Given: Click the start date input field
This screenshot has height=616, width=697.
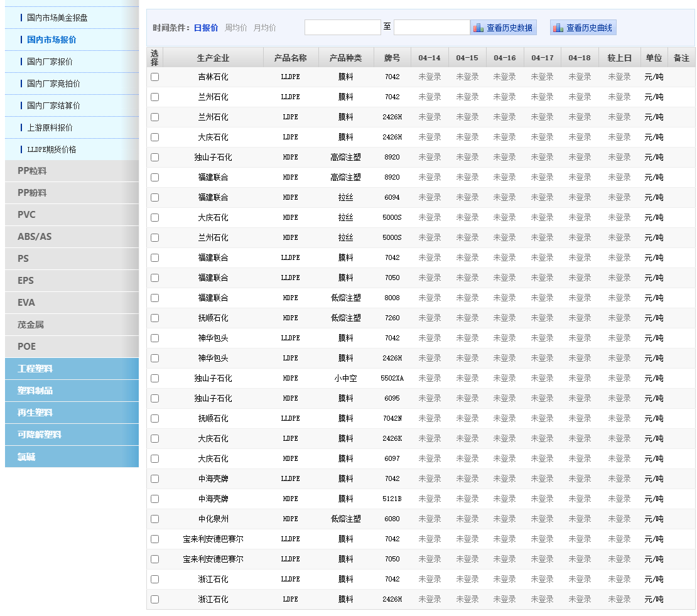Looking at the screenshot, I should click(x=342, y=28).
